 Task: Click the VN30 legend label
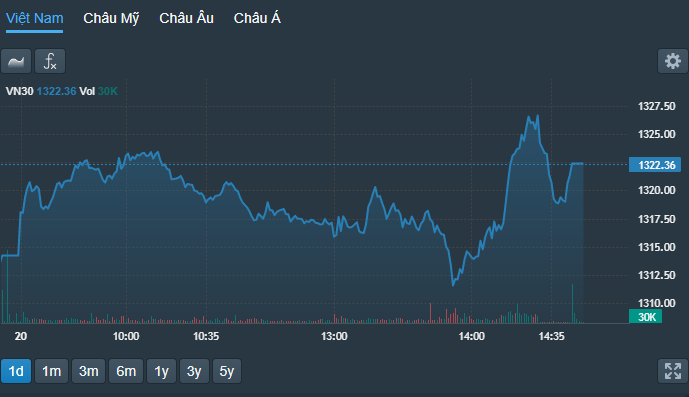coord(19,91)
